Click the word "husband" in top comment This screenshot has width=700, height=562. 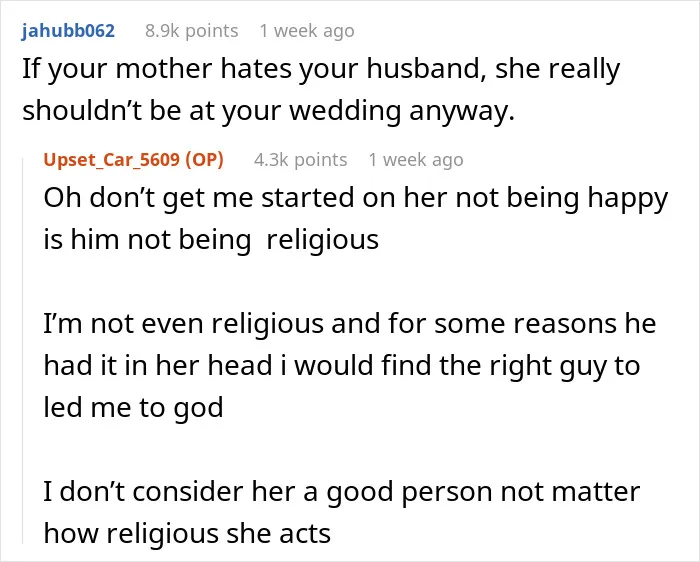(x=426, y=69)
